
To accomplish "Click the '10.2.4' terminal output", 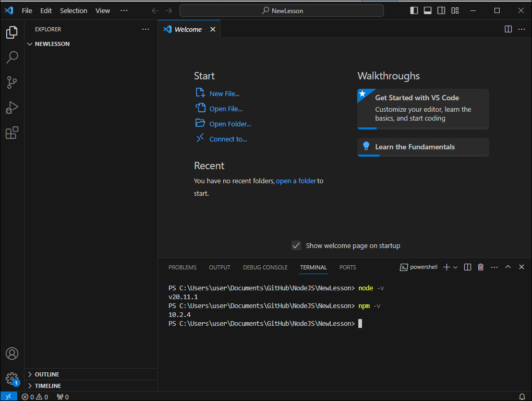I will point(179,315).
